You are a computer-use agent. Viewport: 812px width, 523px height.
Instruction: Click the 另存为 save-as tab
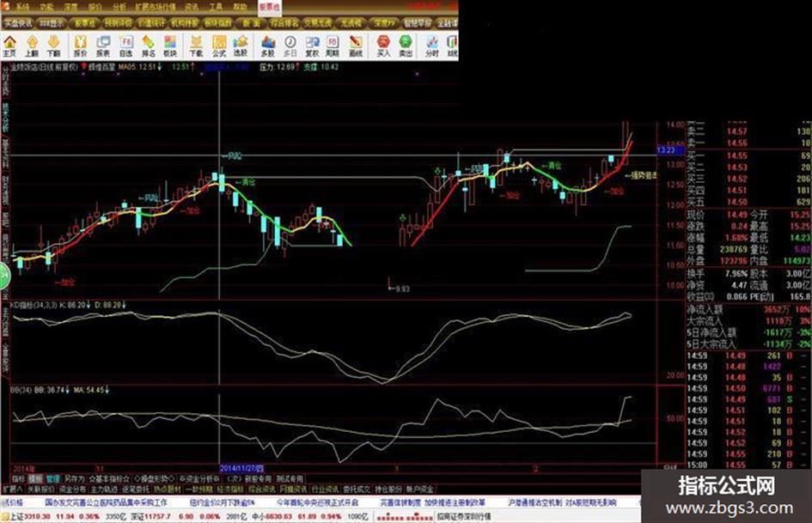[74, 479]
